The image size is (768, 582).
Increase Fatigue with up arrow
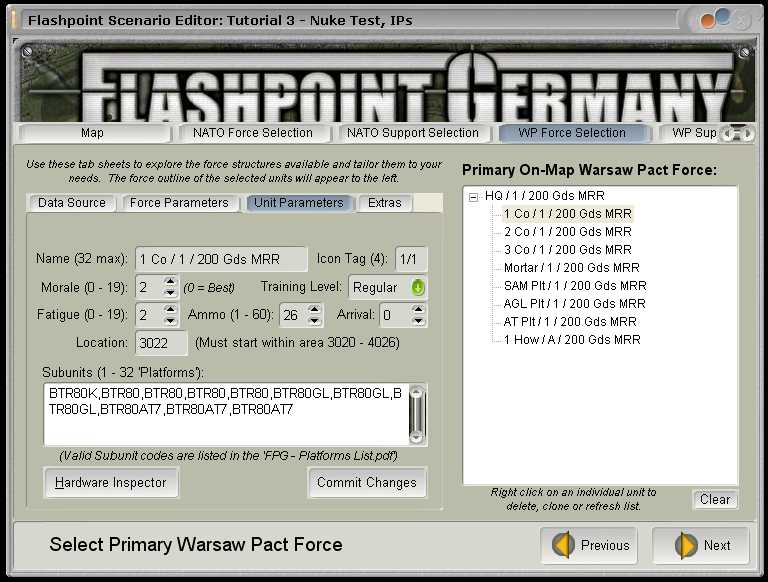[169, 309]
